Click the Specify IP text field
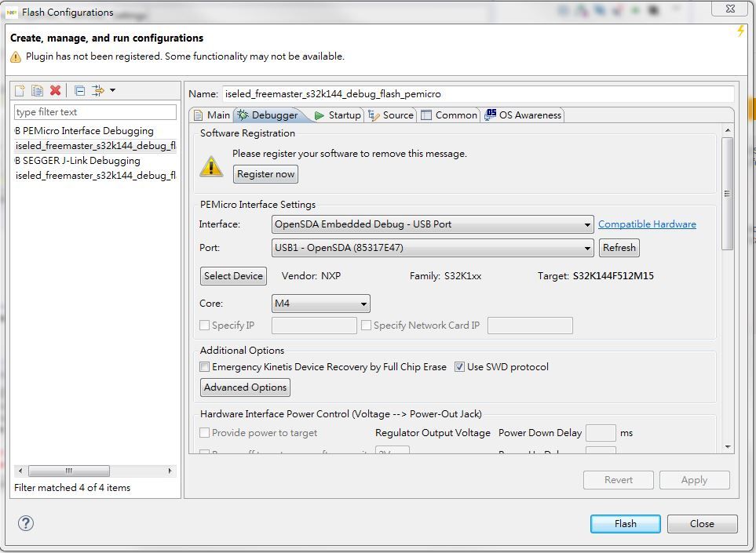 coord(314,326)
